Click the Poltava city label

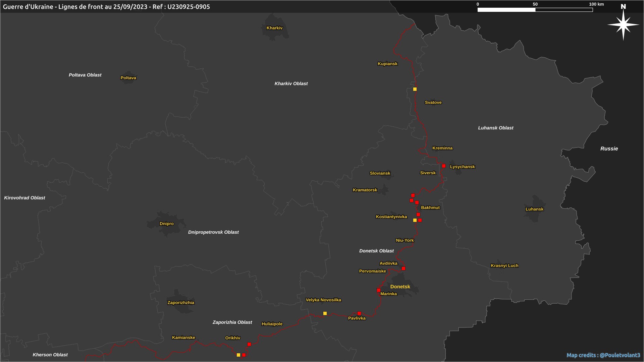point(128,78)
